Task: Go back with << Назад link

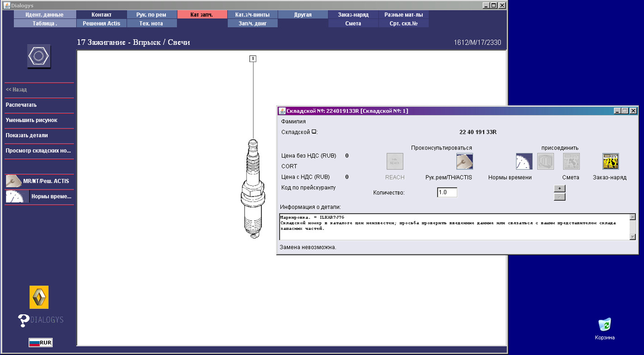Action: pos(16,89)
